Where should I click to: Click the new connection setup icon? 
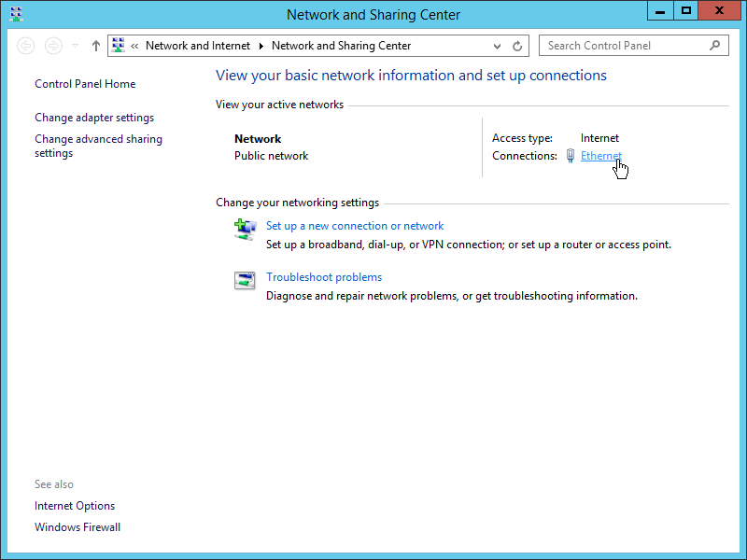coord(245,230)
